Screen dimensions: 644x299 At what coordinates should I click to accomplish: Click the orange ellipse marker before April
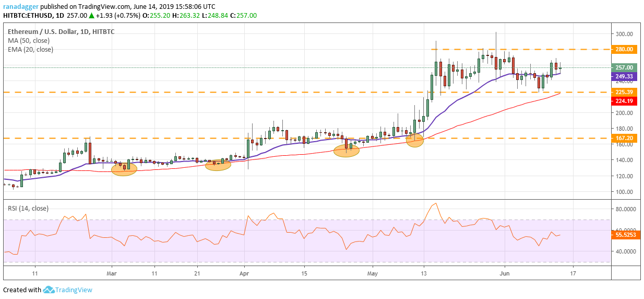click(x=218, y=165)
